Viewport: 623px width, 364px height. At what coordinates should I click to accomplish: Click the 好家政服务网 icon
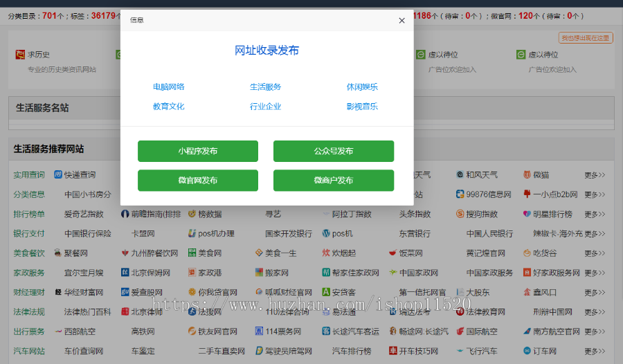(x=527, y=272)
